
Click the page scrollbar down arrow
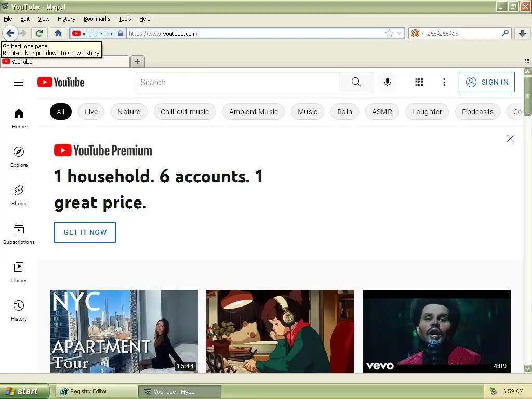tap(528, 368)
